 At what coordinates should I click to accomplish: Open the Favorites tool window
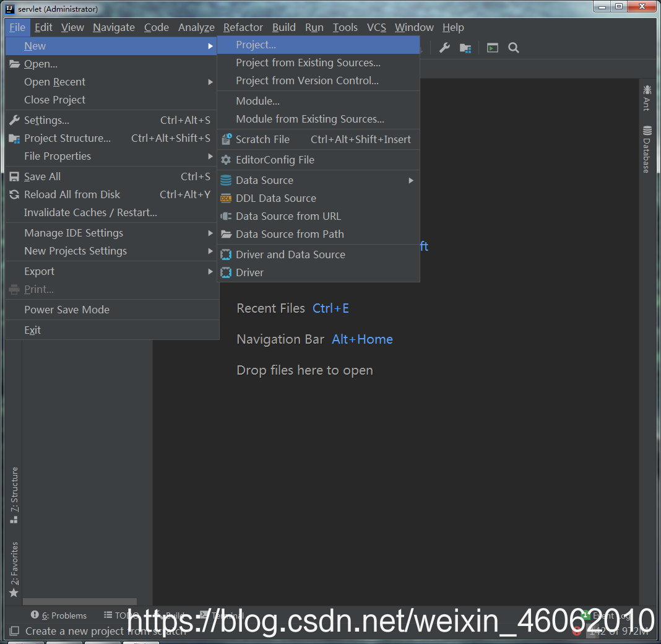point(14,569)
